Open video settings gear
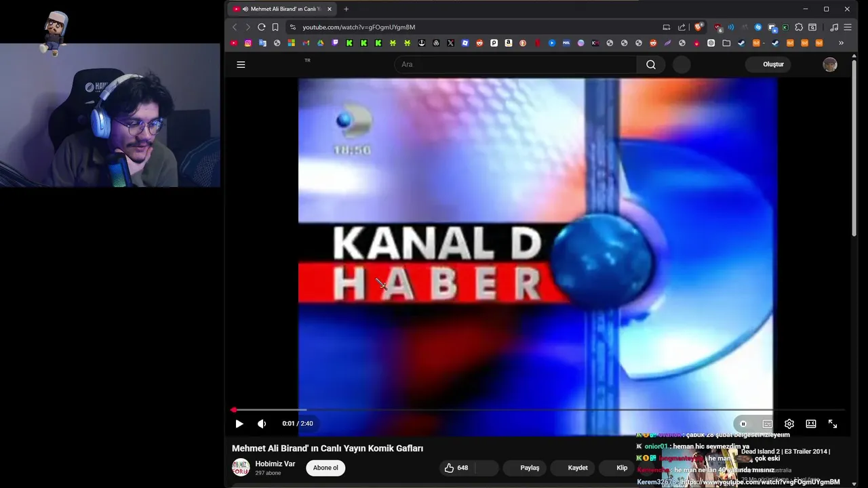 pyautogui.click(x=789, y=424)
